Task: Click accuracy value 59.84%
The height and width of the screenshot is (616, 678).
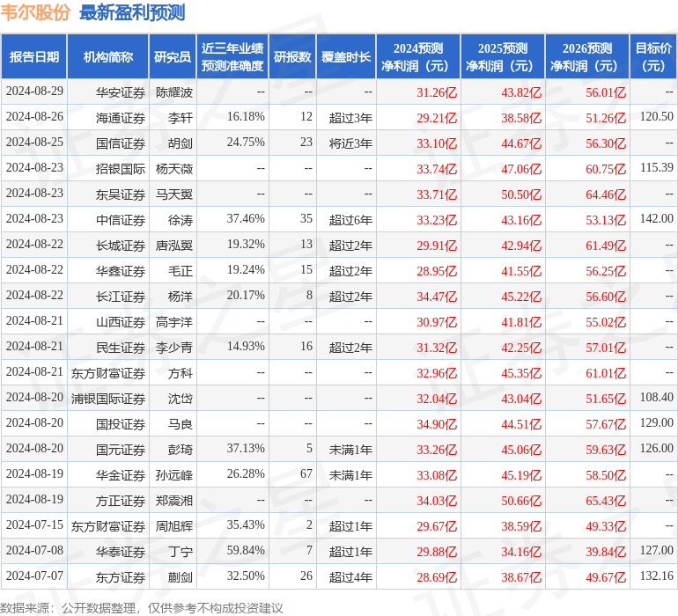Action: pos(246,550)
